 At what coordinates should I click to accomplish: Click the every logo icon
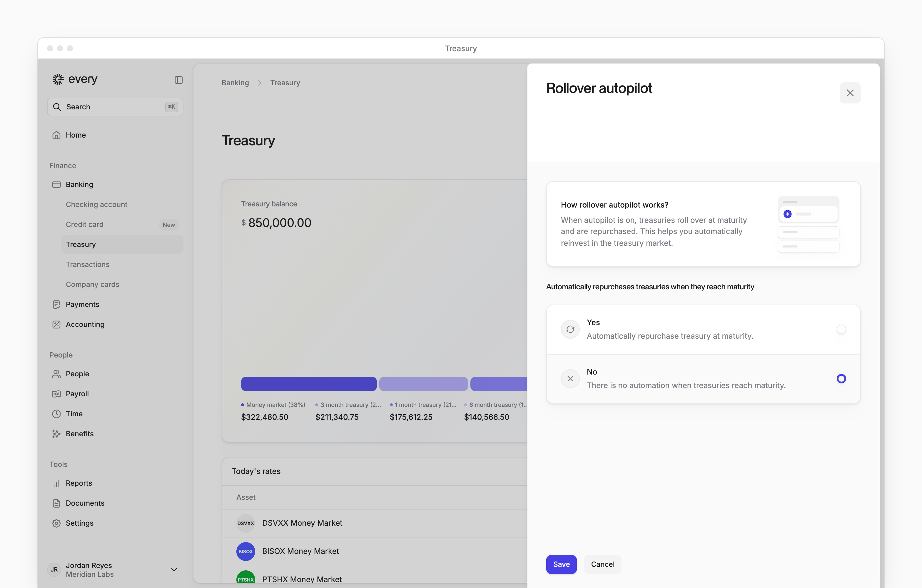click(x=58, y=79)
